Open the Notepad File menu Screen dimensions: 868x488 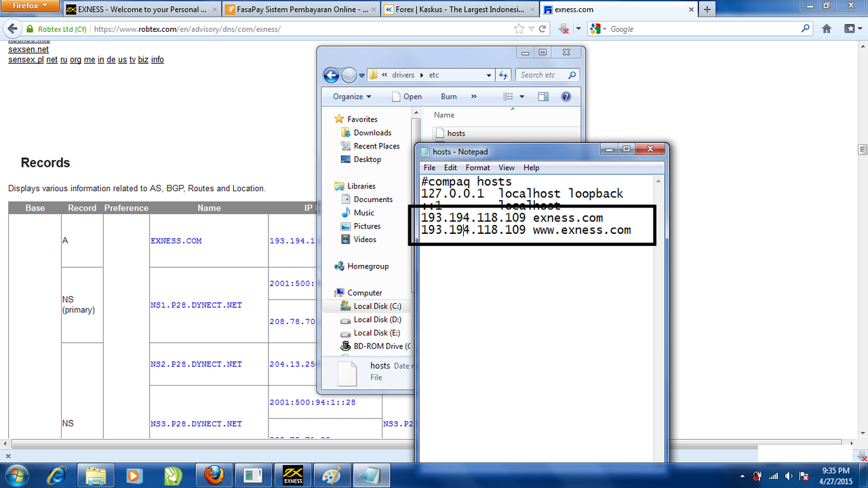coord(429,167)
